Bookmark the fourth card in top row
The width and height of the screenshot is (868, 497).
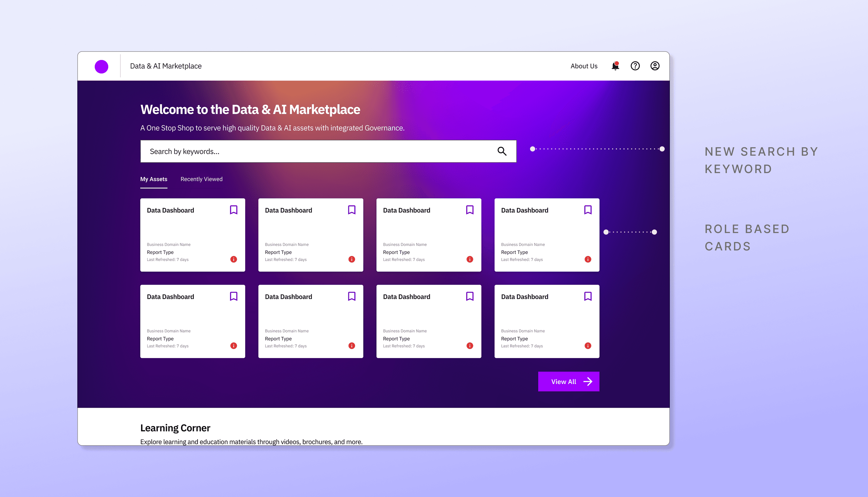pos(588,210)
